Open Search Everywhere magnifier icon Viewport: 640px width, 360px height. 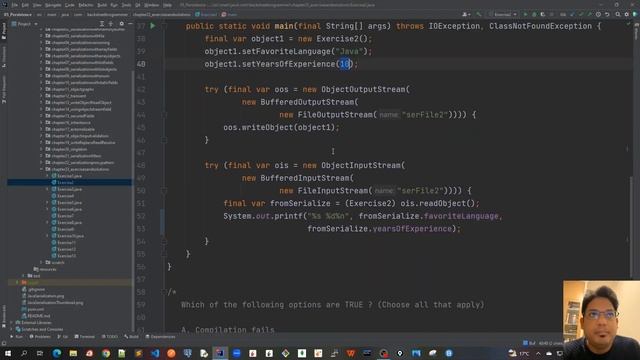[x=618, y=14]
